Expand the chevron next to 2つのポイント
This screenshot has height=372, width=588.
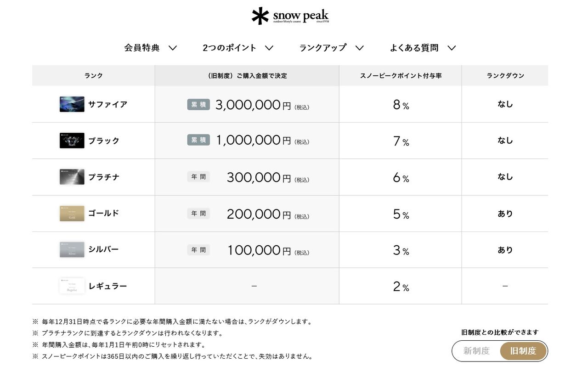pos(269,48)
